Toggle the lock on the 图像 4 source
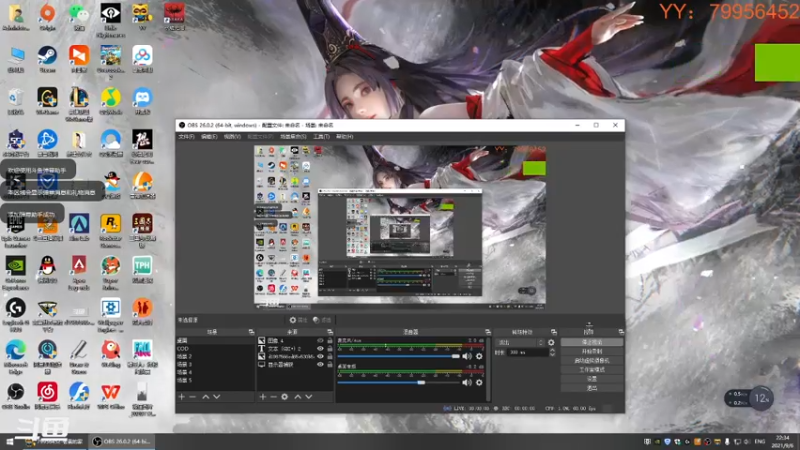The image size is (800, 450). tap(330, 340)
